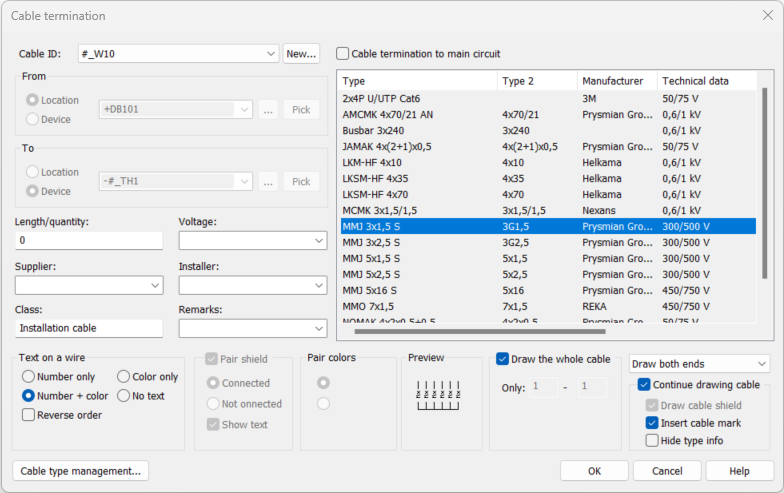Enable Hide type info option

tap(653, 441)
